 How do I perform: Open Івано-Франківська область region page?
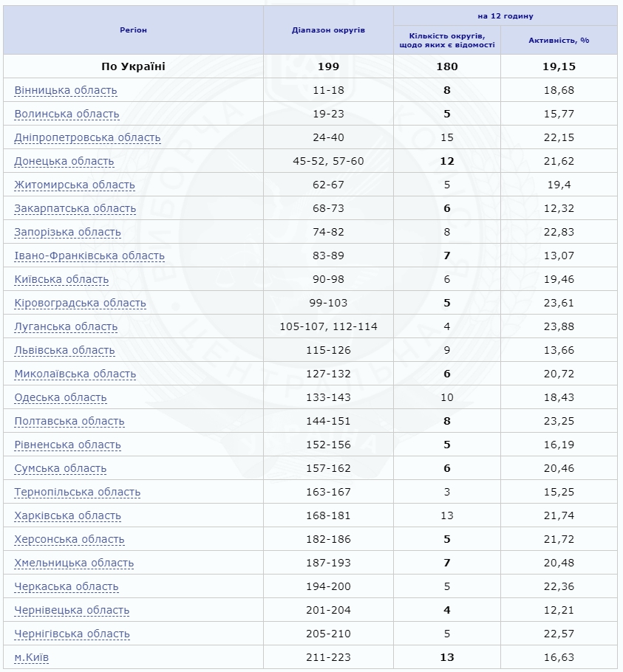point(89,256)
